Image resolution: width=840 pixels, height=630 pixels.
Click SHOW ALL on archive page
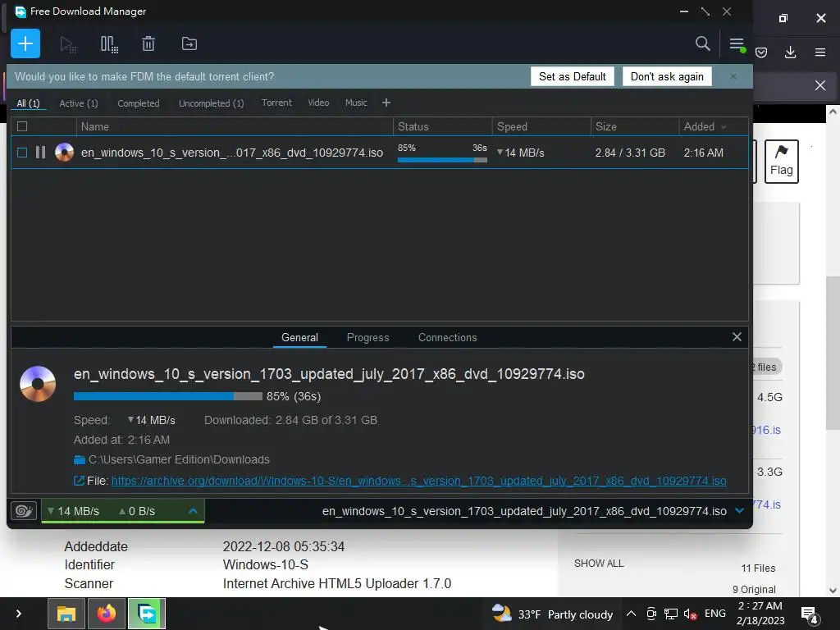click(599, 564)
